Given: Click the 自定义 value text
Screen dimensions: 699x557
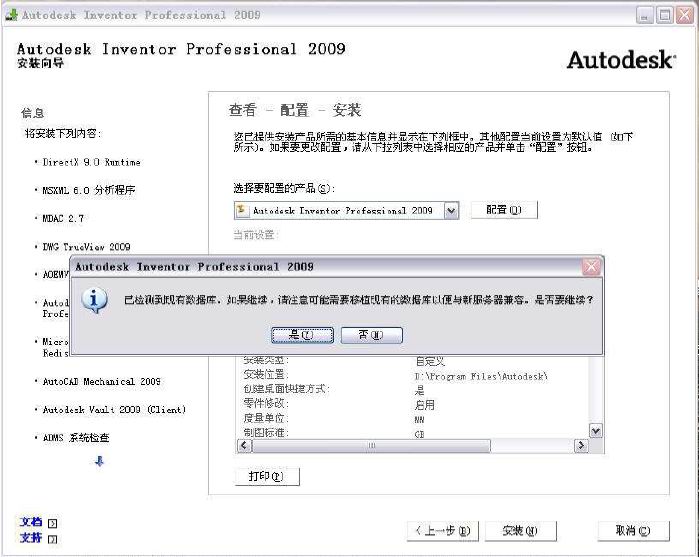Looking at the screenshot, I should [430, 361].
